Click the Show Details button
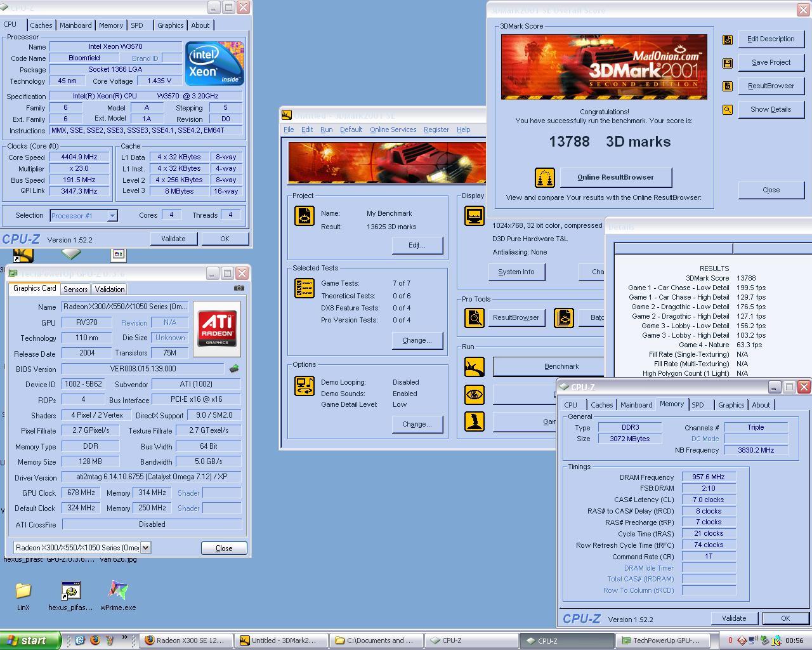 771,109
